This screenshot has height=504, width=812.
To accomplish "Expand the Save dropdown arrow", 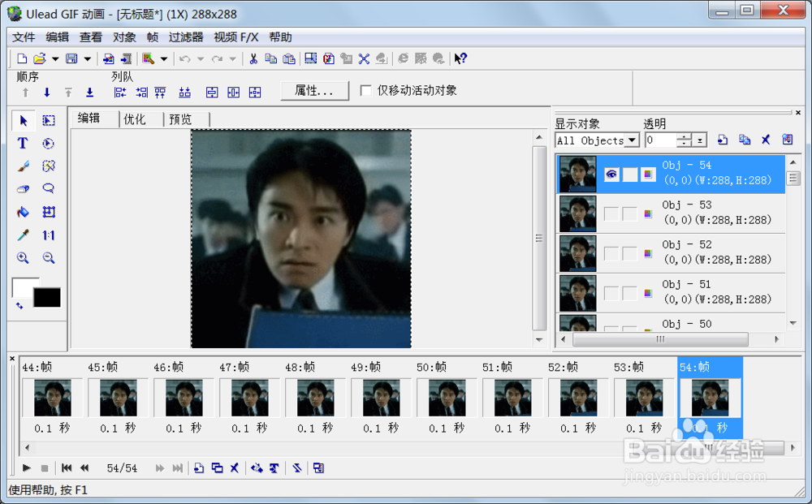I will pyautogui.click(x=87, y=59).
